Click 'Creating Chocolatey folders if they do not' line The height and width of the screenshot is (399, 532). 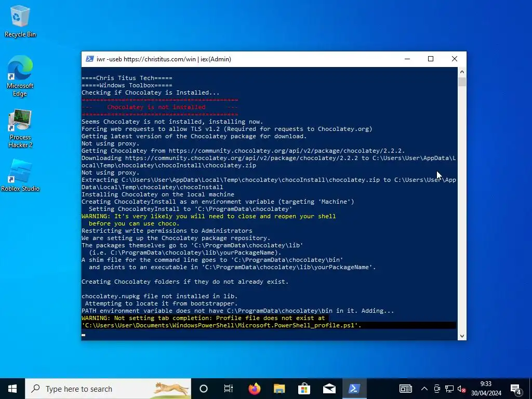[x=185, y=282]
